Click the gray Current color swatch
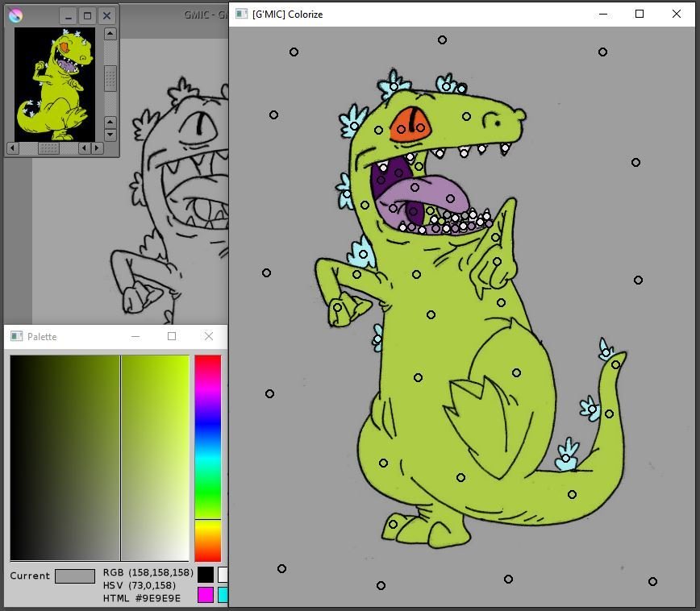 click(x=75, y=576)
